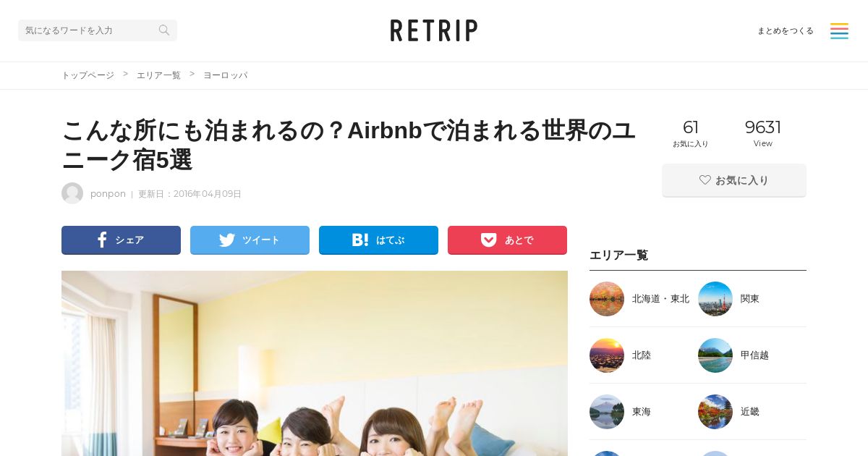
Task: Click the RETRIP logo
Action: coord(434,30)
